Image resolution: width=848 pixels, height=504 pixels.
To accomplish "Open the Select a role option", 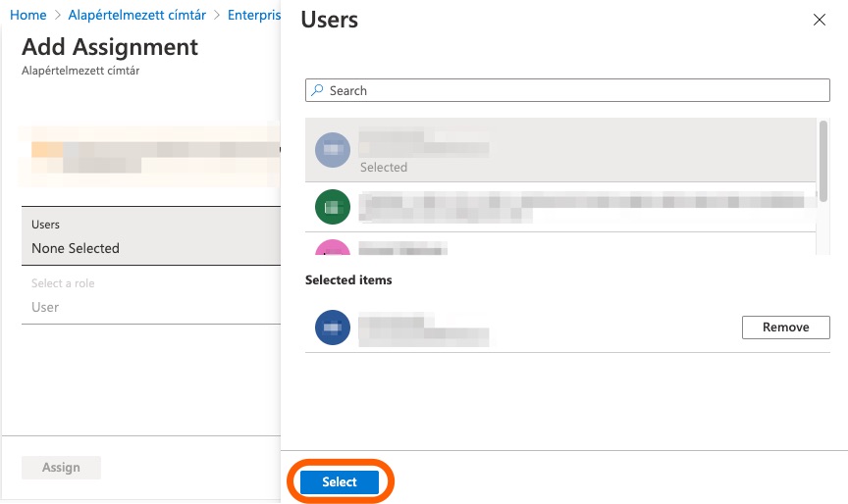I will [147, 296].
